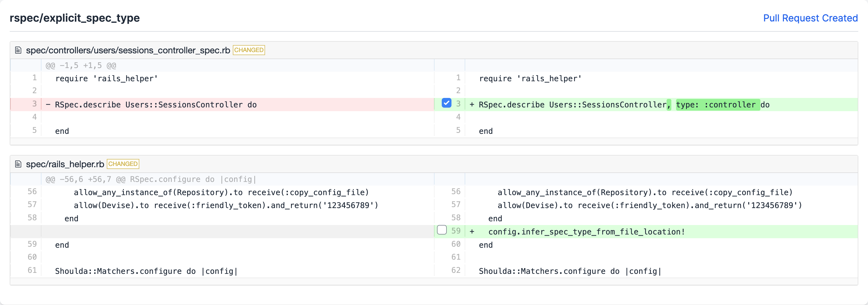Click the file icon beside spec/rails_helper.rb
868x305 pixels.
[18, 164]
